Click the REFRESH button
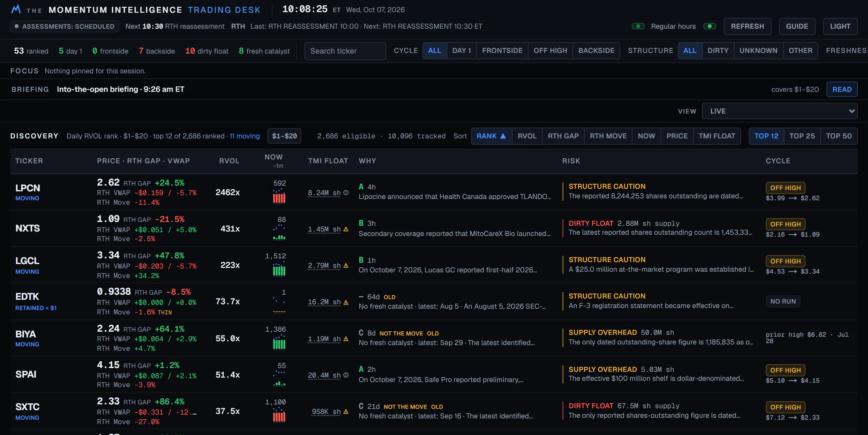Screen dimensions: 868x435 (x=747, y=26)
